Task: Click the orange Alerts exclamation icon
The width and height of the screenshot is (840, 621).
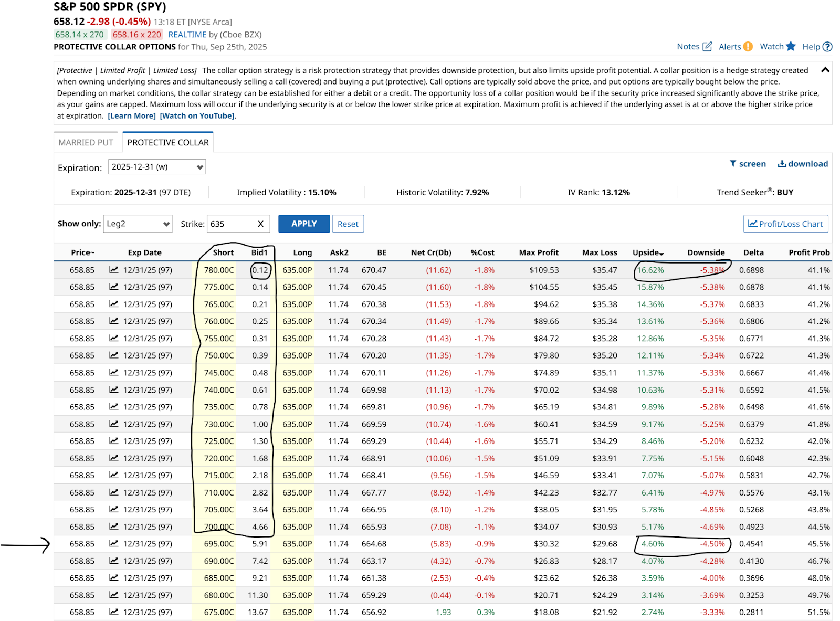Action: (x=748, y=46)
